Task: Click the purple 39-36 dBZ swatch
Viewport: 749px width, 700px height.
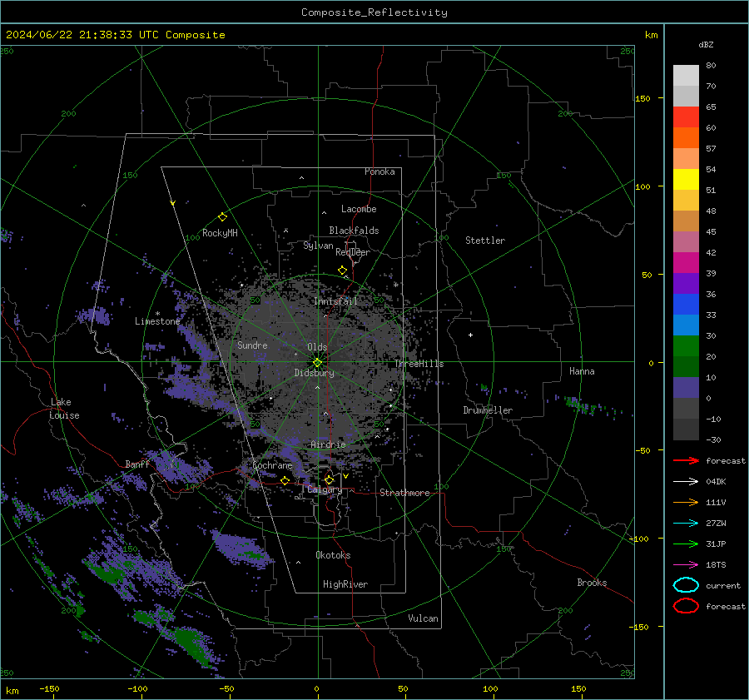Action: tap(686, 283)
